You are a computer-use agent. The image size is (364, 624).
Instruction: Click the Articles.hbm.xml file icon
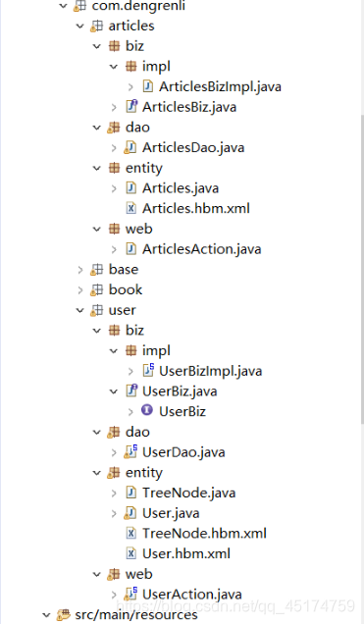coord(130,208)
